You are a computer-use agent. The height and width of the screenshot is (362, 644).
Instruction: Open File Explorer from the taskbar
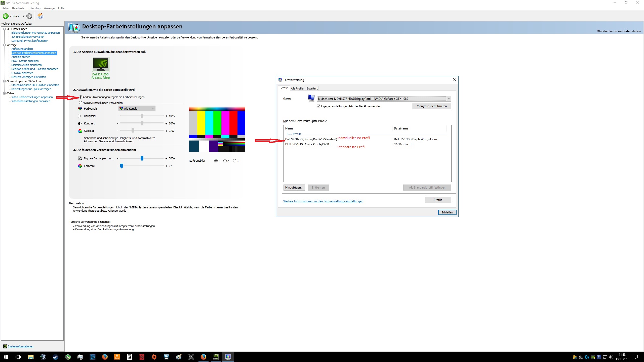[x=31, y=357]
